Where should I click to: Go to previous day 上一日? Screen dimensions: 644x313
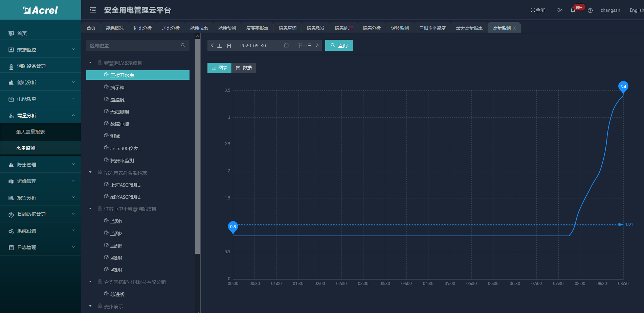(x=221, y=45)
